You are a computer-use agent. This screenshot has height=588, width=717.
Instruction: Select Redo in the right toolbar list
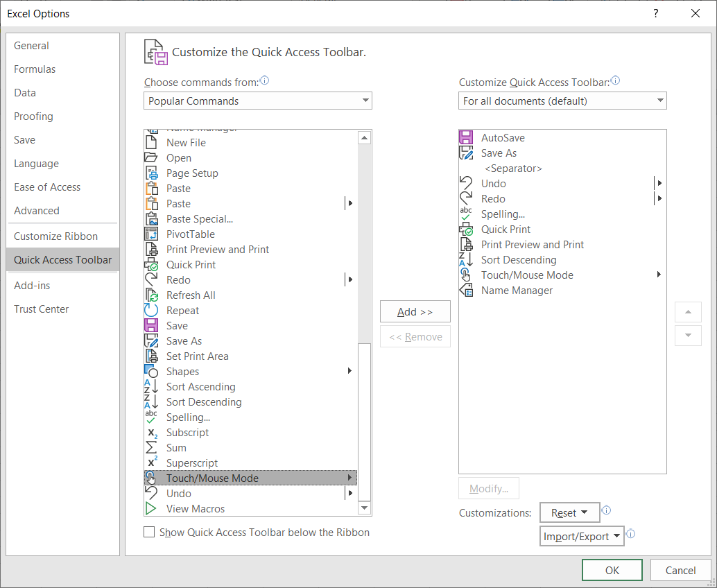click(x=493, y=198)
